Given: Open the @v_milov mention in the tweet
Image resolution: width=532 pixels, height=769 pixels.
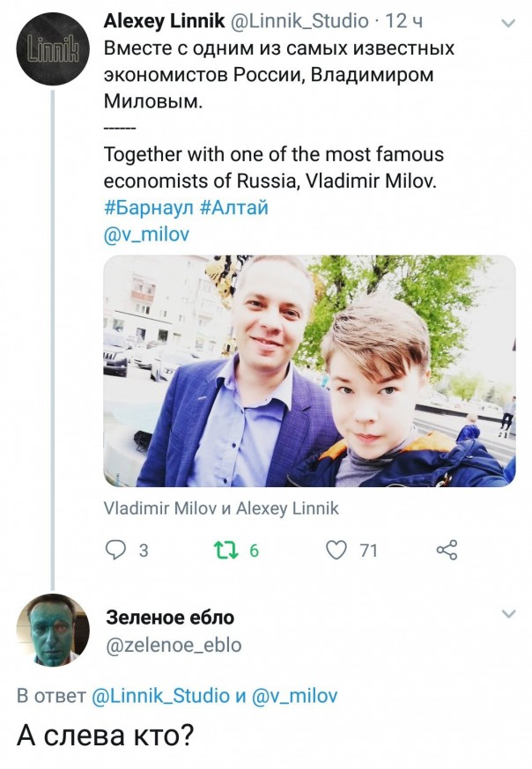Looking at the screenshot, I should tap(146, 235).
